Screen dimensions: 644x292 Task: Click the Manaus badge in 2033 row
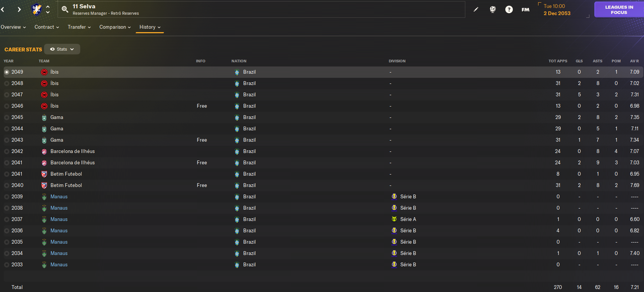tap(44, 265)
